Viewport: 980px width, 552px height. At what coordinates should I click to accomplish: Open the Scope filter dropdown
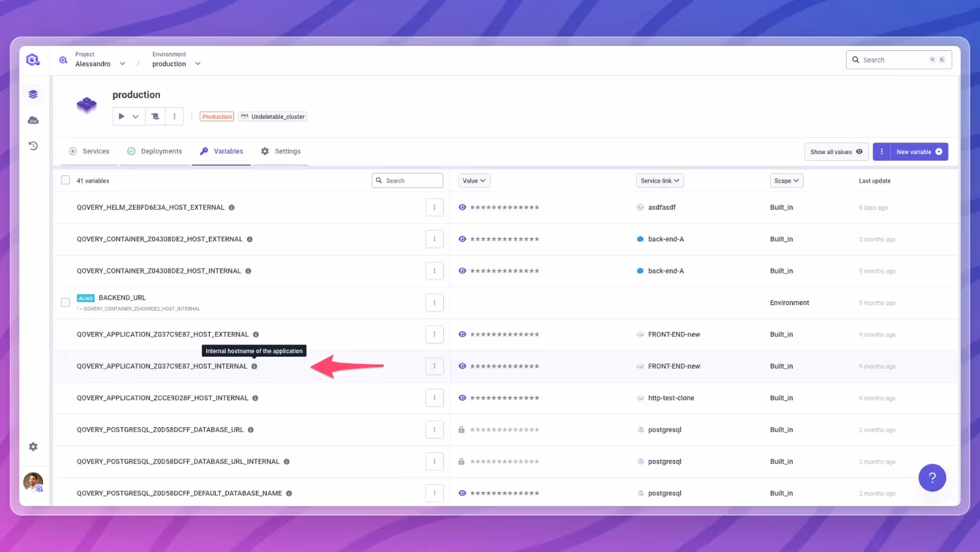pyautogui.click(x=787, y=181)
